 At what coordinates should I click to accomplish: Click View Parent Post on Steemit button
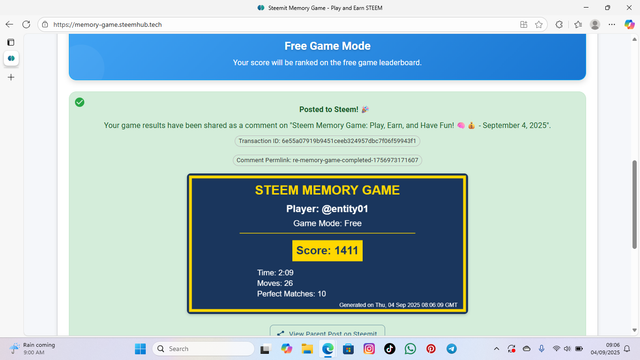(327, 331)
